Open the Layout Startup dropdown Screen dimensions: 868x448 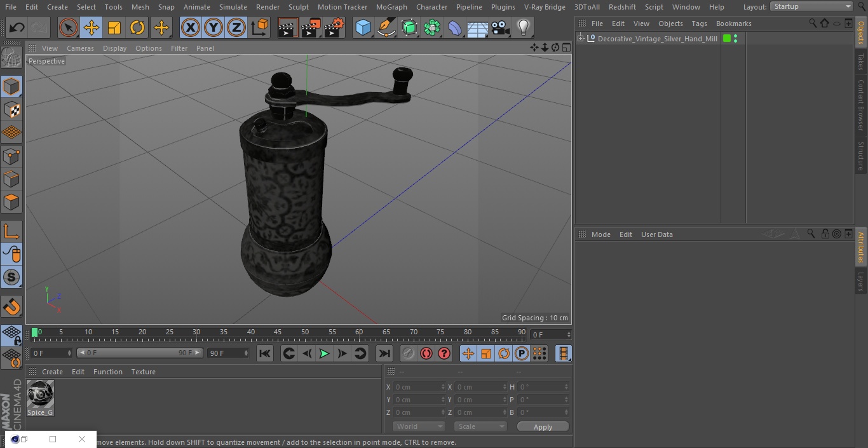811,6
